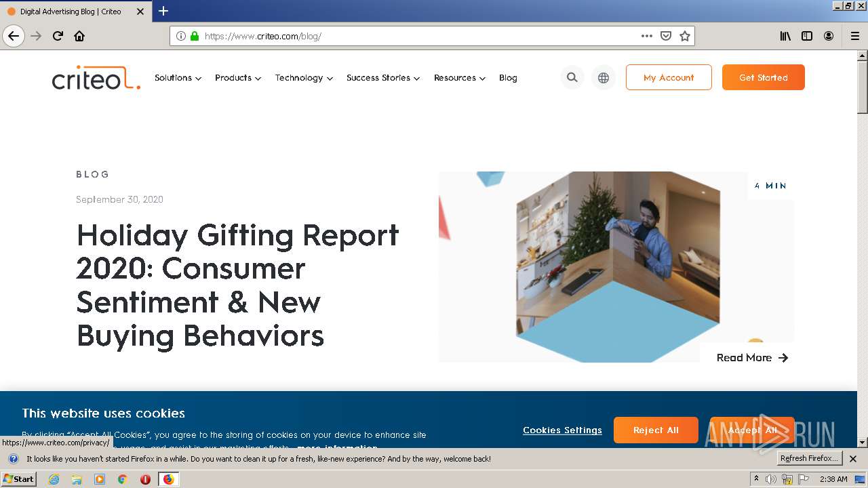
Task: Click the Read More arrow icon
Action: [x=783, y=358]
